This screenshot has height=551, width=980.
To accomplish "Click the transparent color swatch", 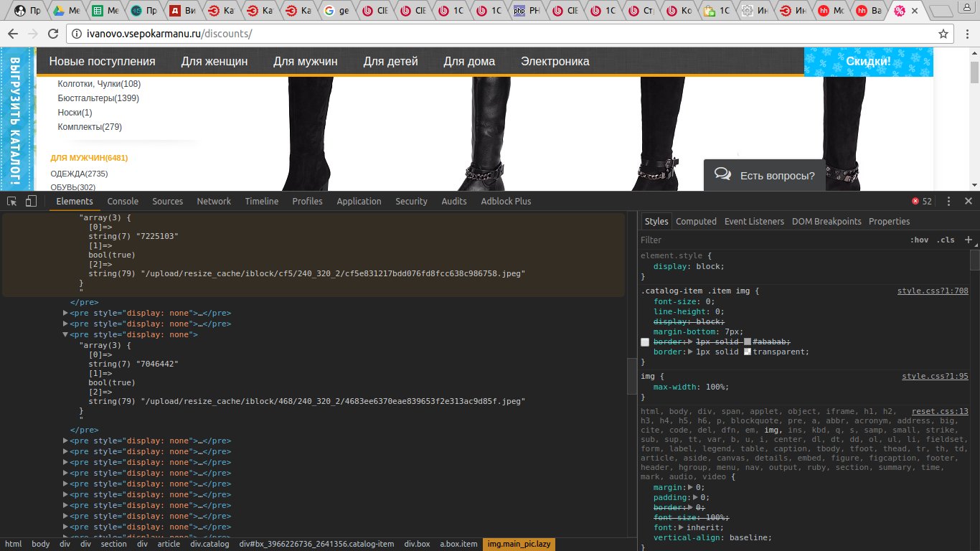I will (x=748, y=352).
